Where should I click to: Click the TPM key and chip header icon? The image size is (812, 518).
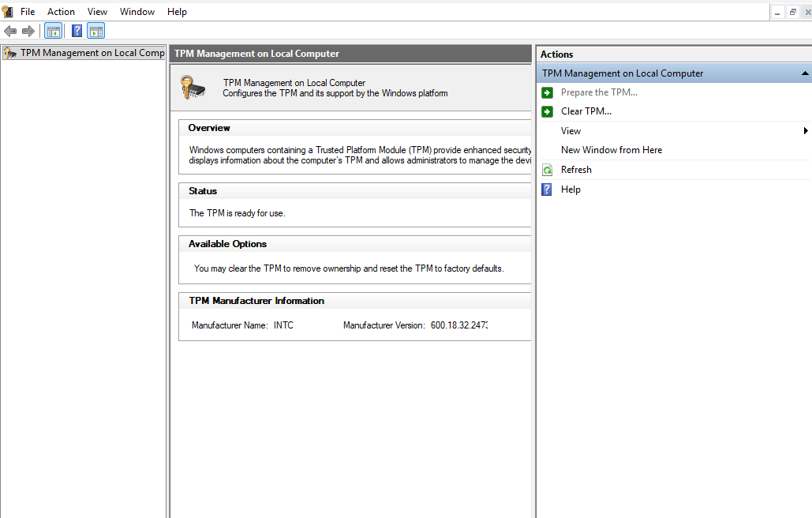pos(193,87)
